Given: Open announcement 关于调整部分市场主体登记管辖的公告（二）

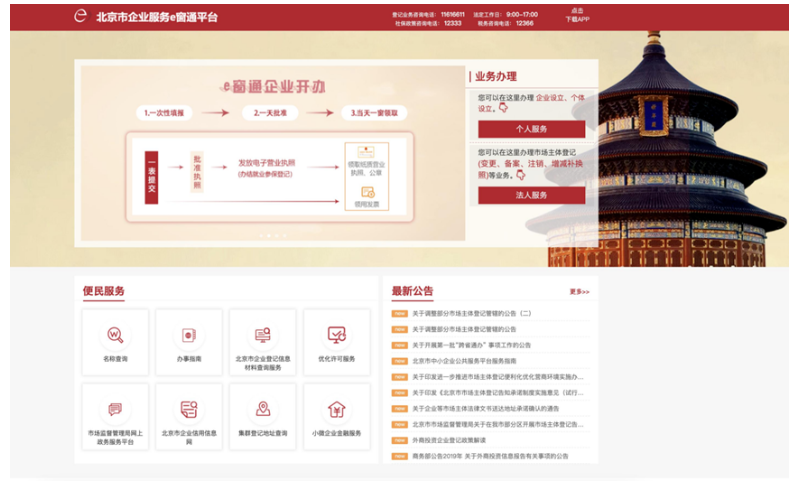Looking at the screenshot, I should (471, 313).
